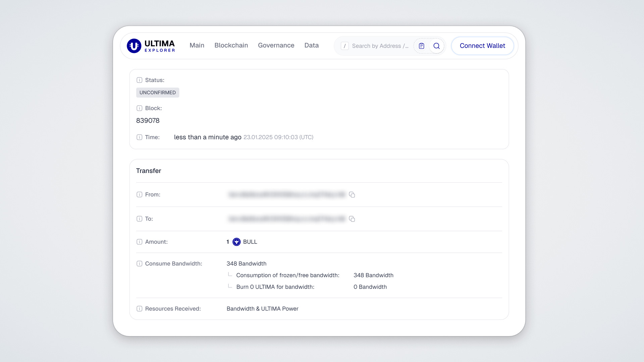Viewport: 644px width, 362px height.
Task: Open the Governance menu
Action: click(276, 46)
